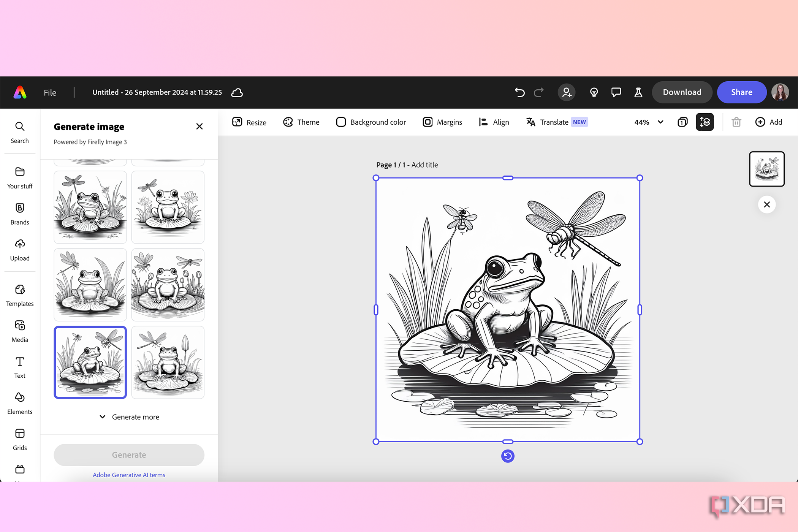Click the Download button
Image resolution: width=798 pixels, height=532 pixels.
point(682,92)
